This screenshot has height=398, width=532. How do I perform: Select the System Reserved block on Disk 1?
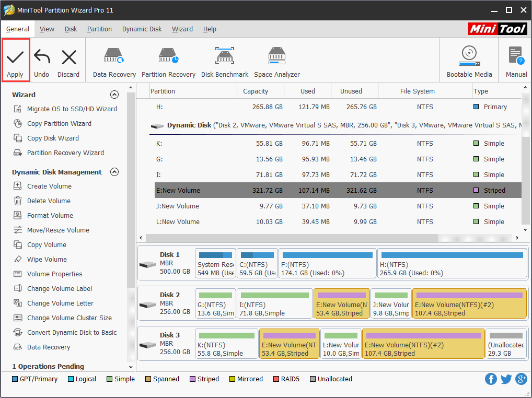coord(215,263)
